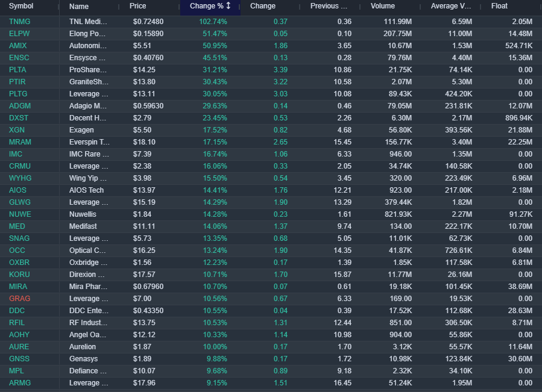The image size is (542, 392).
Task: Click the name 'Aurelion'
Action: click(x=83, y=347)
